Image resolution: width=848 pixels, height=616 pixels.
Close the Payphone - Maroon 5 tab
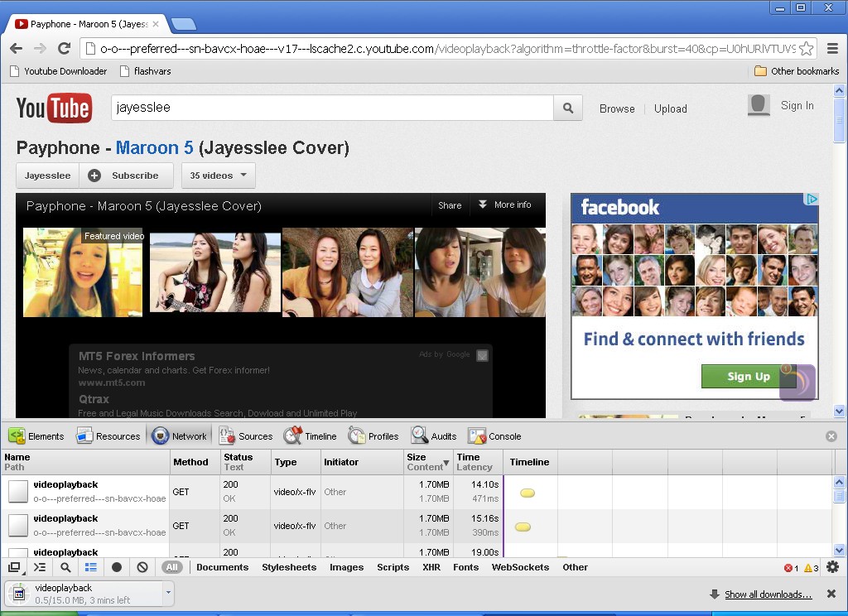(156, 24)
